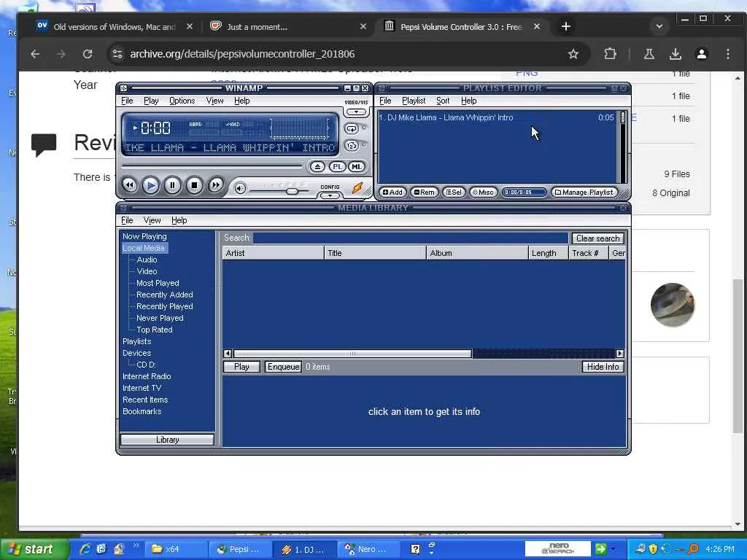
Task: Click the eject open-file button
Action: 317,167
